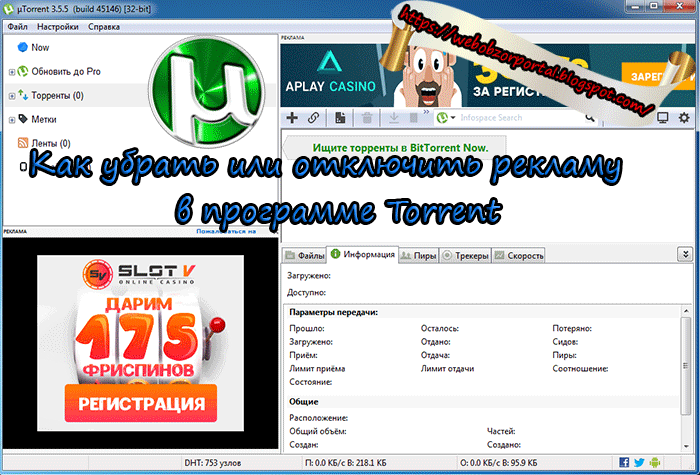
Task: Switch to the Скорость tab
Action: tap(519, 255)
